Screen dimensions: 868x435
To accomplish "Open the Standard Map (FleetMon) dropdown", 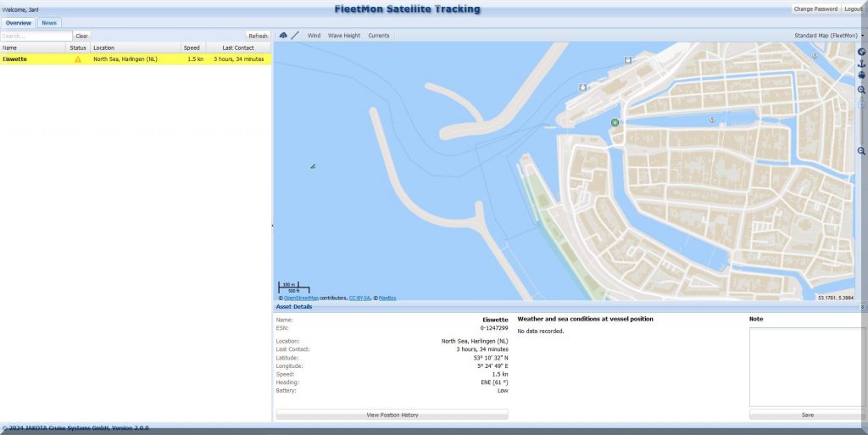I will click(829, 36).
